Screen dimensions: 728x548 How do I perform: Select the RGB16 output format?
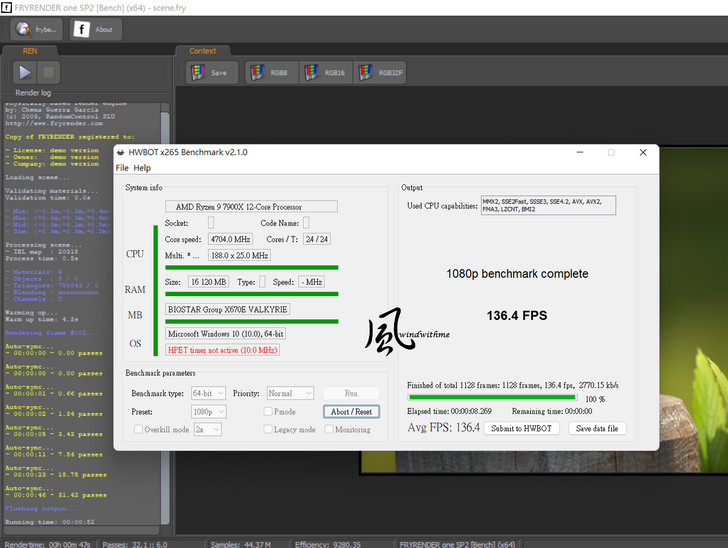(x=324, y=72)
